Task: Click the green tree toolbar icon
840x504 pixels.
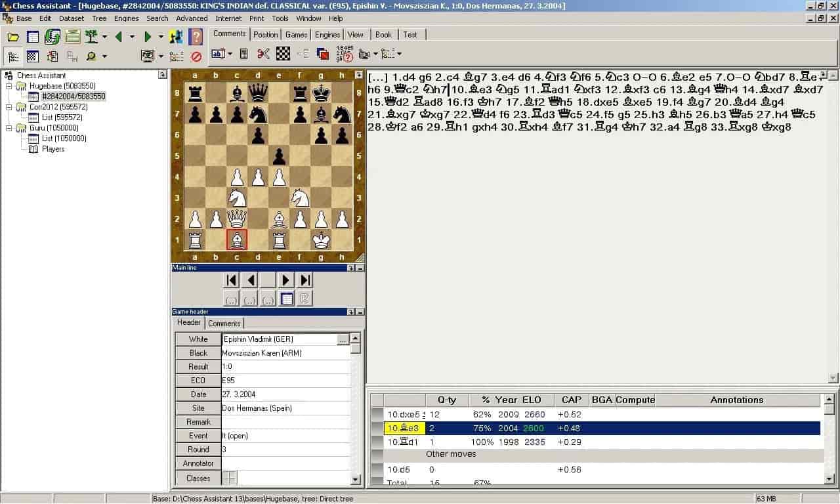Action: (x=91, y=37)
